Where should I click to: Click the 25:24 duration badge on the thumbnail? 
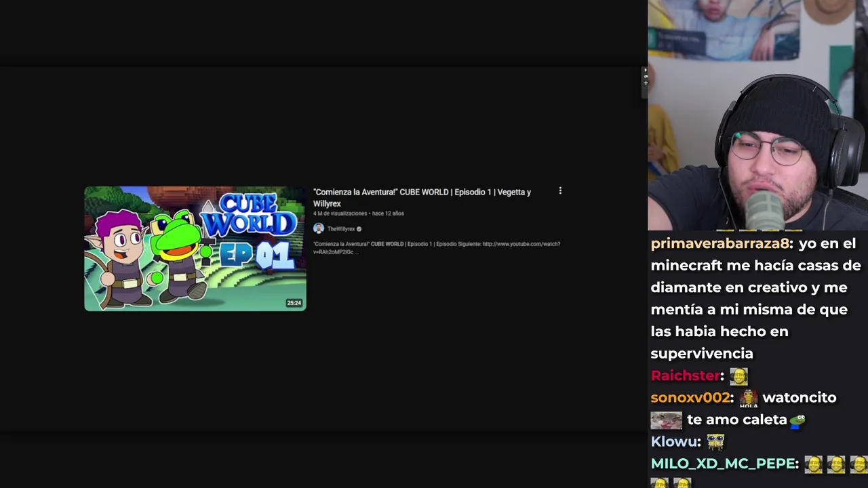click(x=294, y=303)
